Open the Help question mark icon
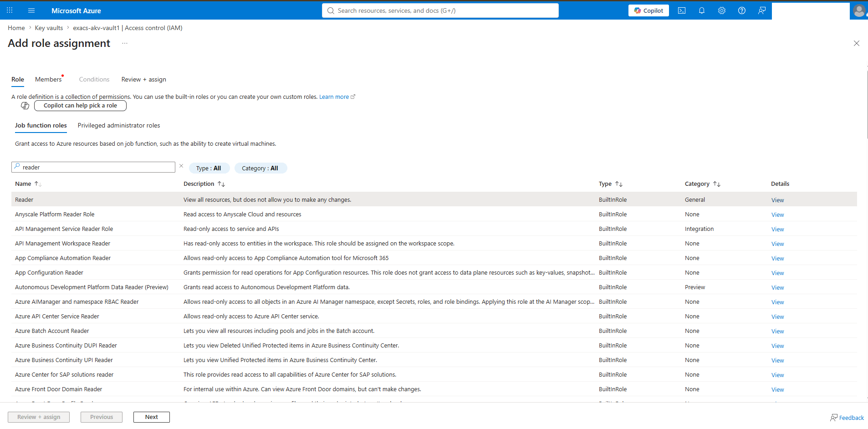The height and width of the screenshot is (429, 868). (742, 10)
